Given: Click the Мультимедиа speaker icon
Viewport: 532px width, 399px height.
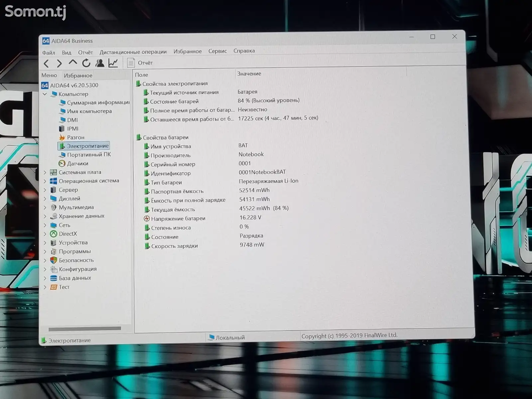Looking at the screenshot, I should [54, 207].
